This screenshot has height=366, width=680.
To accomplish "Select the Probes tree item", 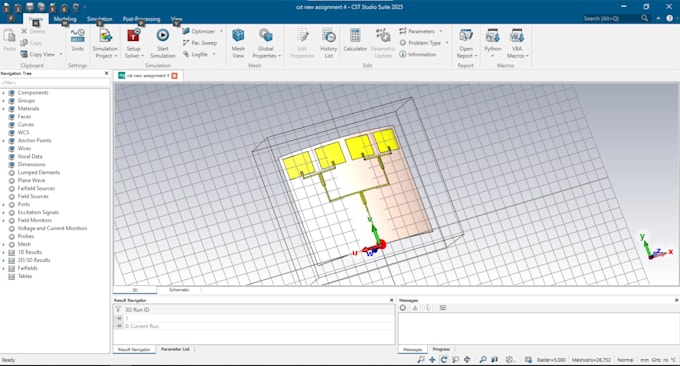I will click(x=26, y=236).
